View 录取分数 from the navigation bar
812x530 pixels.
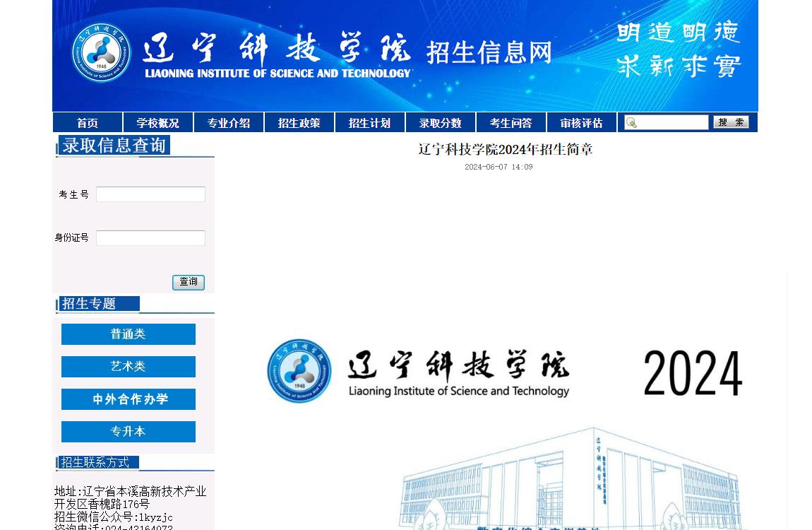(441, 123)
